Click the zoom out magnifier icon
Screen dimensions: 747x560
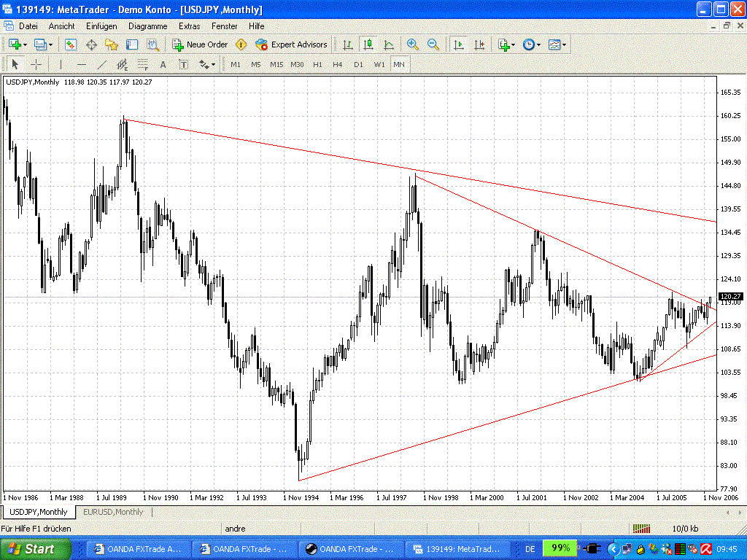click(x=433, y=44)
